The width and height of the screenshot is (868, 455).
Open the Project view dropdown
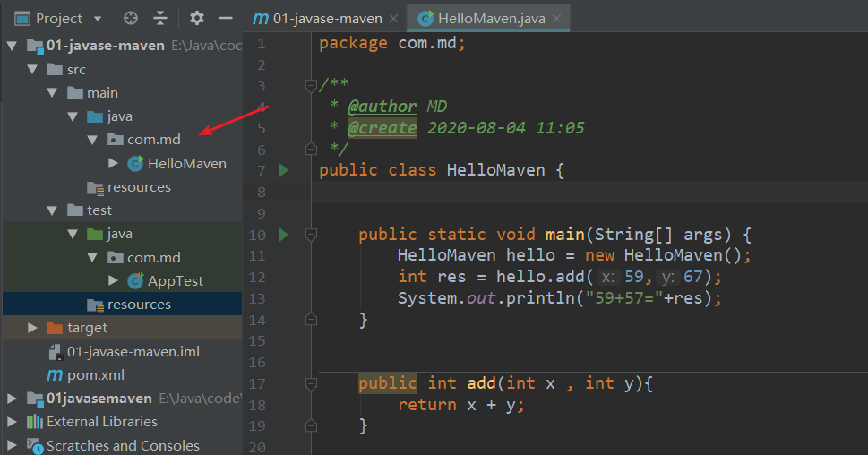(x=97, y=18)
